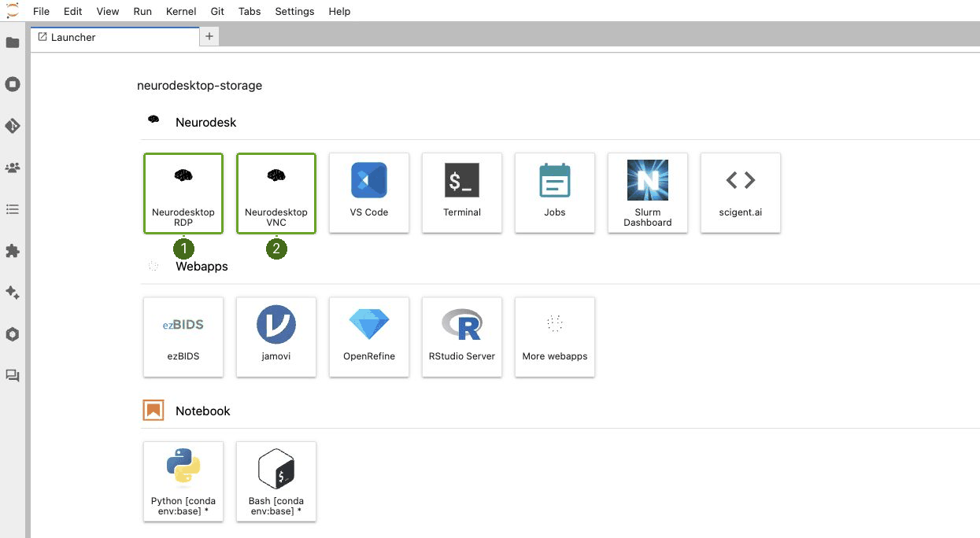Launch RStudio Server webapp
This screenshot has height=538, width=980.
[462, 337]
